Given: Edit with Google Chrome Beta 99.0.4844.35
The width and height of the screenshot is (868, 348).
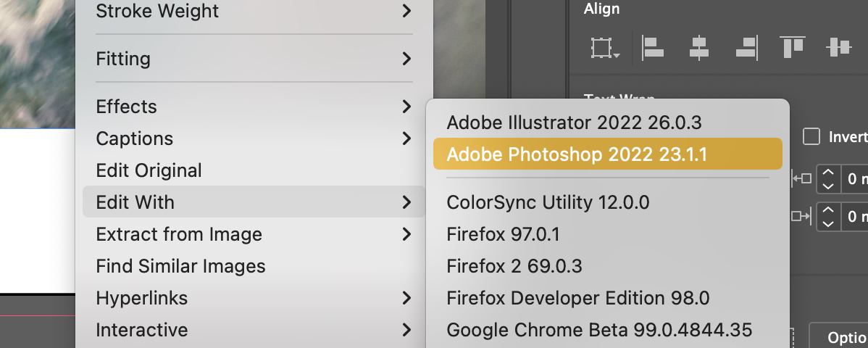Looking at the screenshot, I should click(607, 331).
